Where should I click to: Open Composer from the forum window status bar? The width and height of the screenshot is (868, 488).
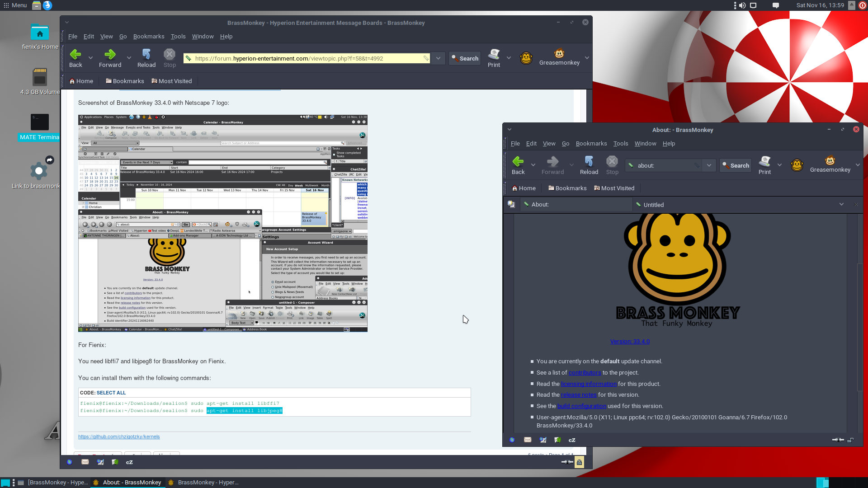coord(100,462)
